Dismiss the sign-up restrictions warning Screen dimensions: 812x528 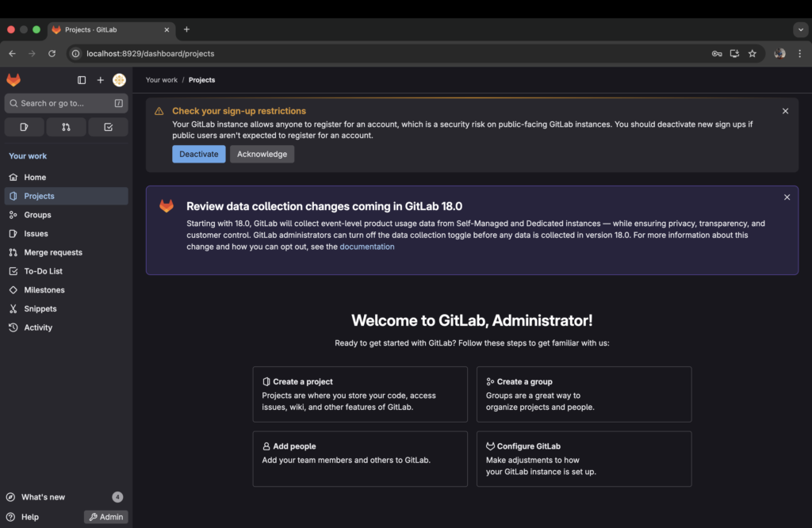[x=785, y=111]
